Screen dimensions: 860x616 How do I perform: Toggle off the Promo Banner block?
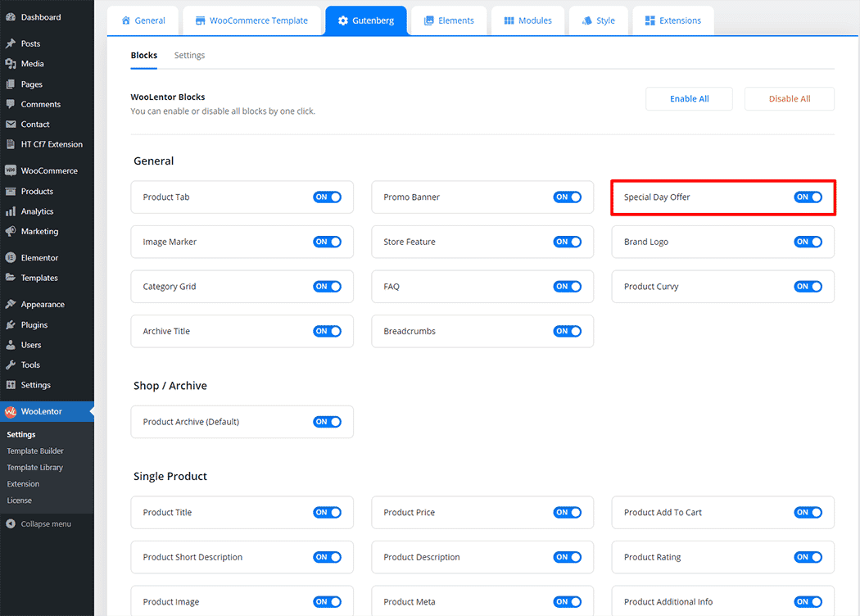click(x=567, y=197)
